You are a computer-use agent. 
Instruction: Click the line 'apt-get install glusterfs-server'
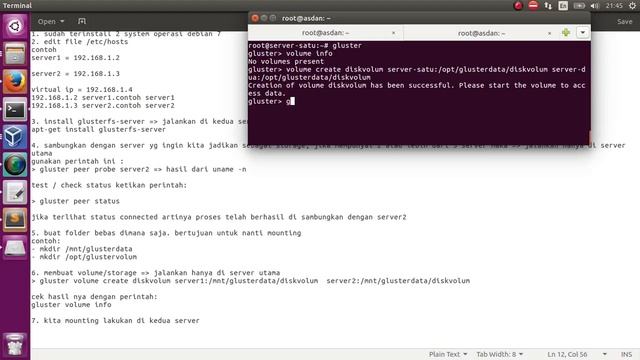pos(98,129)
